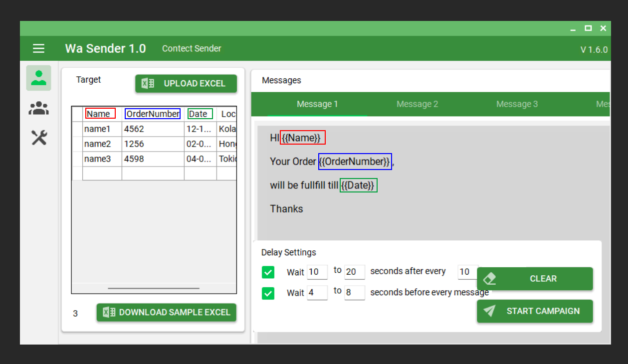Click the Excel icon on Download Sample
The image size is (628, 364).
pyautogui.click(x=109, y=312)
